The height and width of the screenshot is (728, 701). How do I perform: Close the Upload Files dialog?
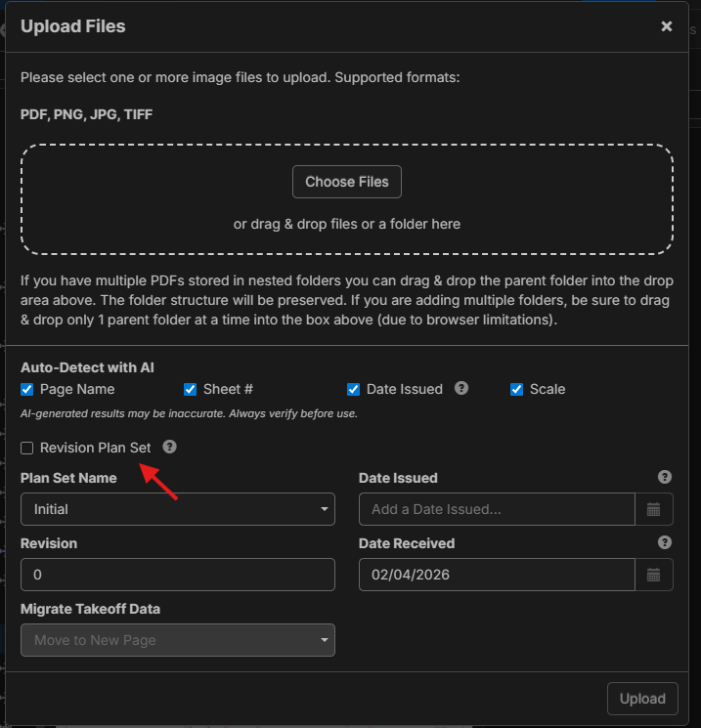pyautogui.click(x=666, y=26)
